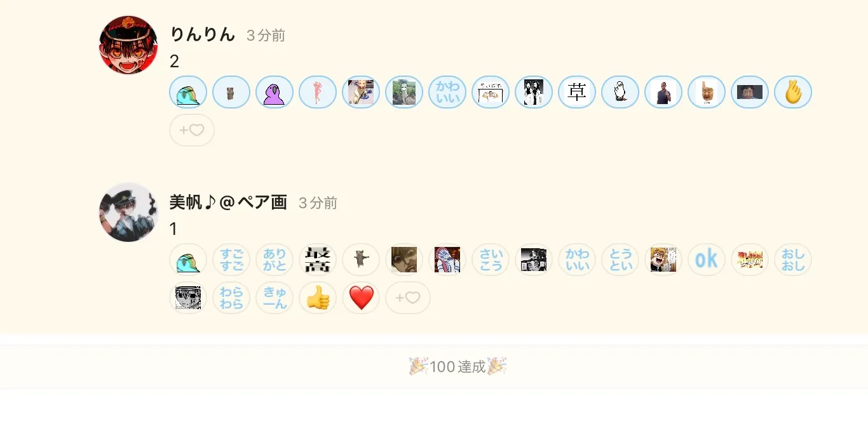Click the すごすご text reaction
This screenshot has height=431, width=868.
231,260
